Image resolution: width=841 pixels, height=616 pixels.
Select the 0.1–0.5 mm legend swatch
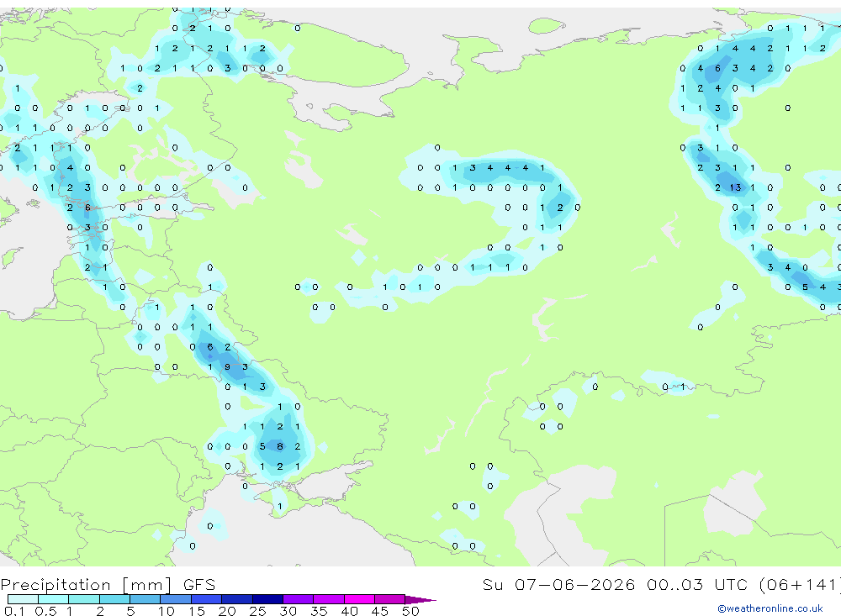(x=23, y=599)
